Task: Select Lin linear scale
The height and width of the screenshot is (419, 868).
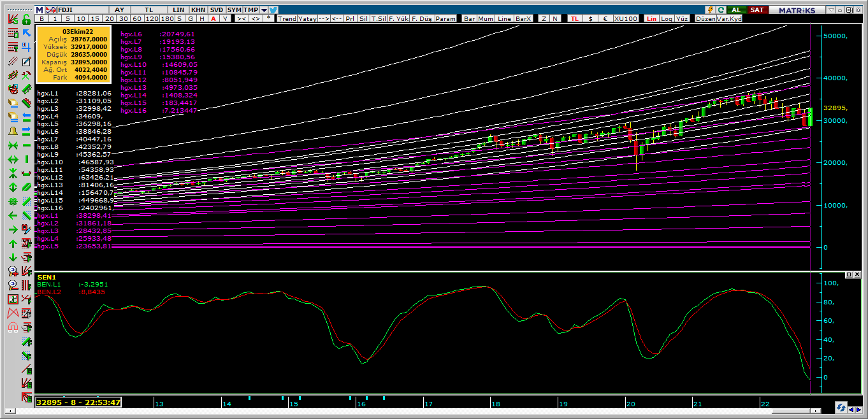Action: (651, 18)
